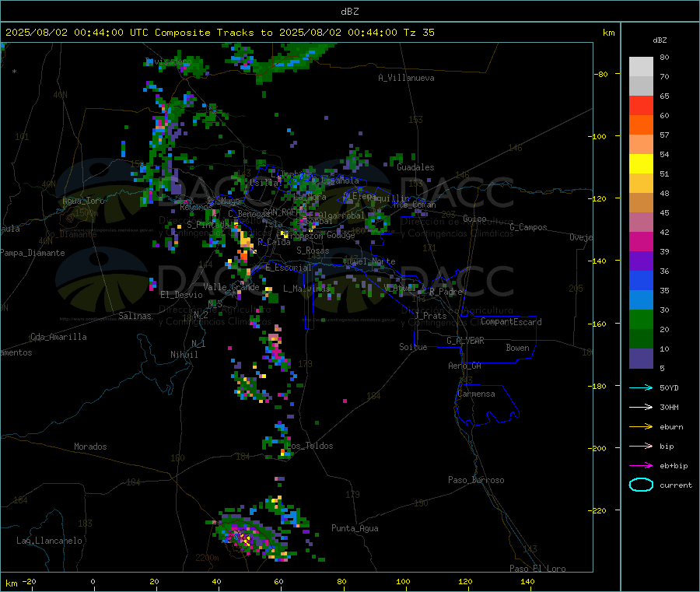This screenshot has width=700, height=592.
Task: Click the blue 35 dBZ legend swatch
Action: 641,280
